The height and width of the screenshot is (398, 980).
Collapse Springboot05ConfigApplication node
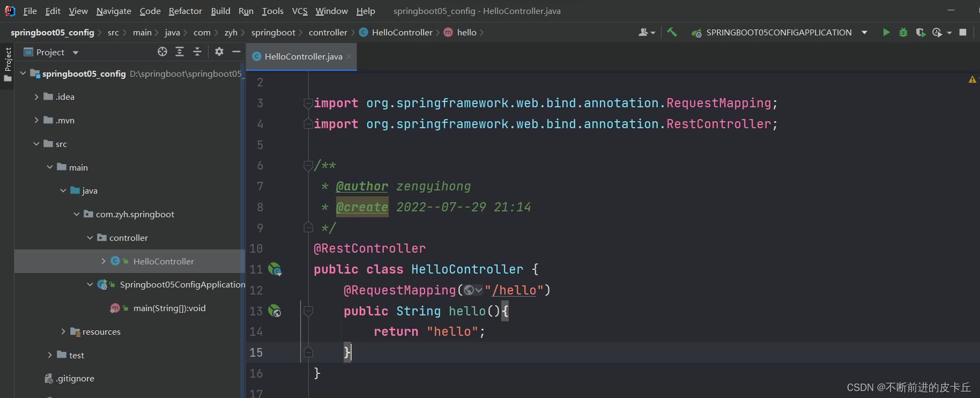click(x=90, y=284)
